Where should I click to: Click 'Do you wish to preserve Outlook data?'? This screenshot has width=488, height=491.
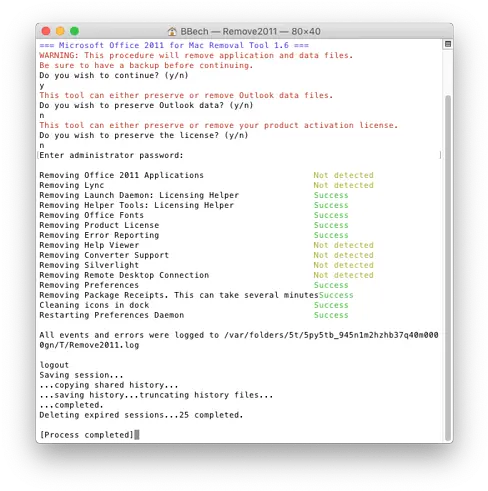tap(146, 105)
